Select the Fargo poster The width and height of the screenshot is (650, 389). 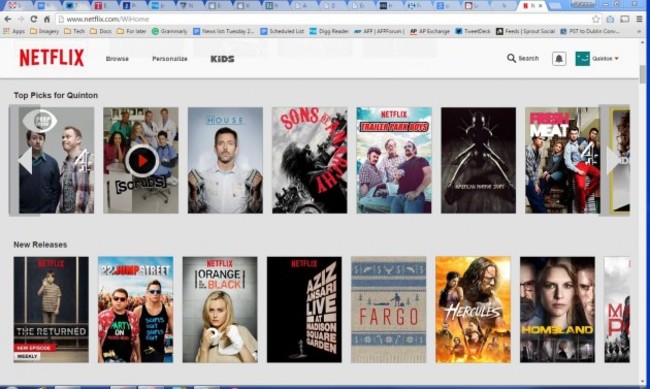(388, 310)
